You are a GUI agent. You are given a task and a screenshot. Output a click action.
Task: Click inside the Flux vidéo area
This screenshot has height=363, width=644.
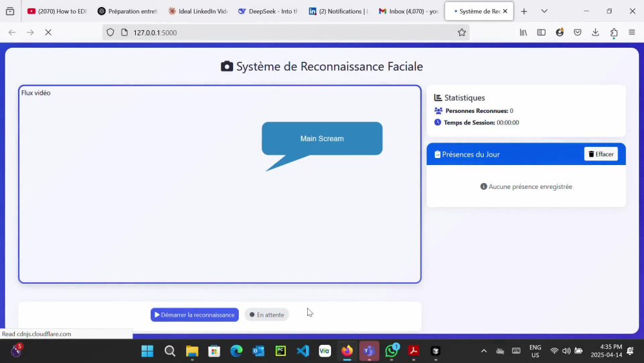220,184
